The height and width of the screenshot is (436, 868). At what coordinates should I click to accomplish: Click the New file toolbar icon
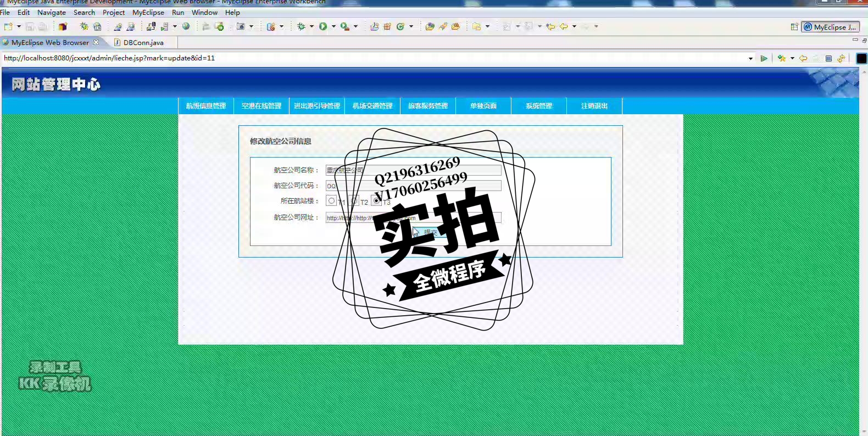(8, 26)
